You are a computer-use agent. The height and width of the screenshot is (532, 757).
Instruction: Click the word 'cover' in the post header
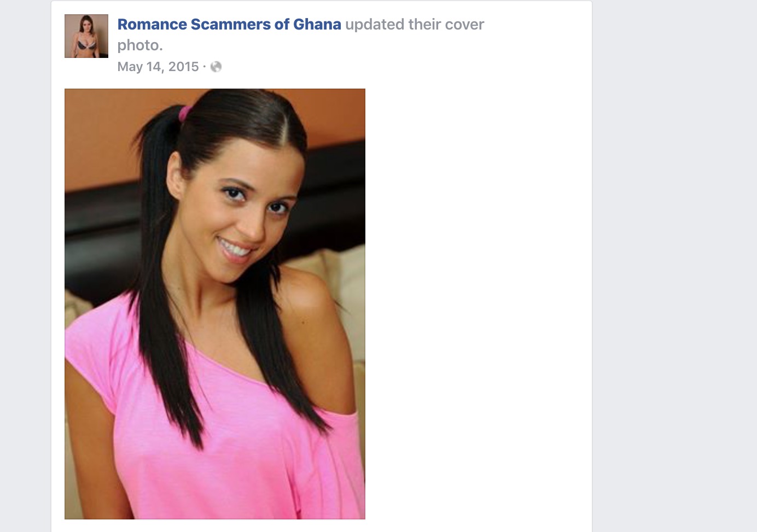pos(465,25)
